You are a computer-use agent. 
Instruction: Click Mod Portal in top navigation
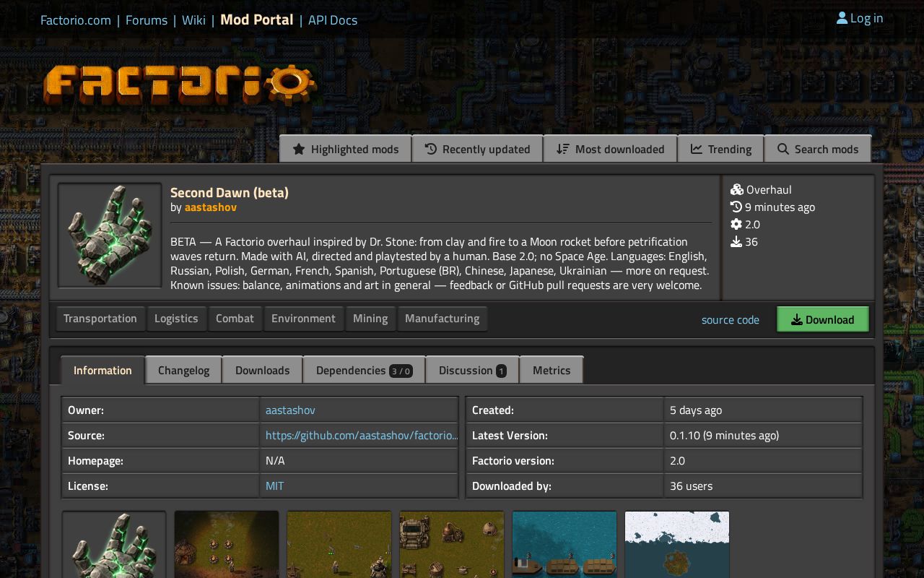coord(257,20)
